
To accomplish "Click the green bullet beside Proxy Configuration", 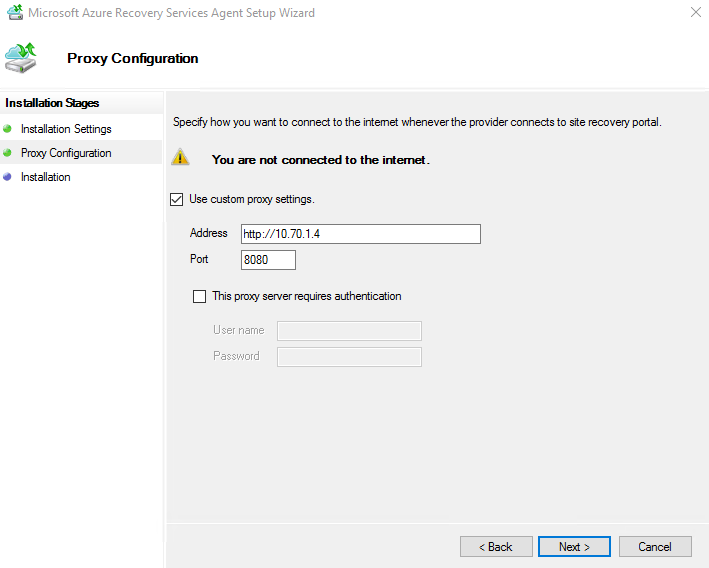I will [x=7, y=153].
